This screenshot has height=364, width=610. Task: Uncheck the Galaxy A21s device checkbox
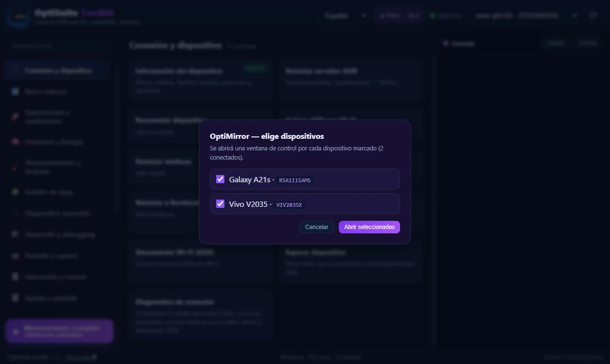pos(220,179)
